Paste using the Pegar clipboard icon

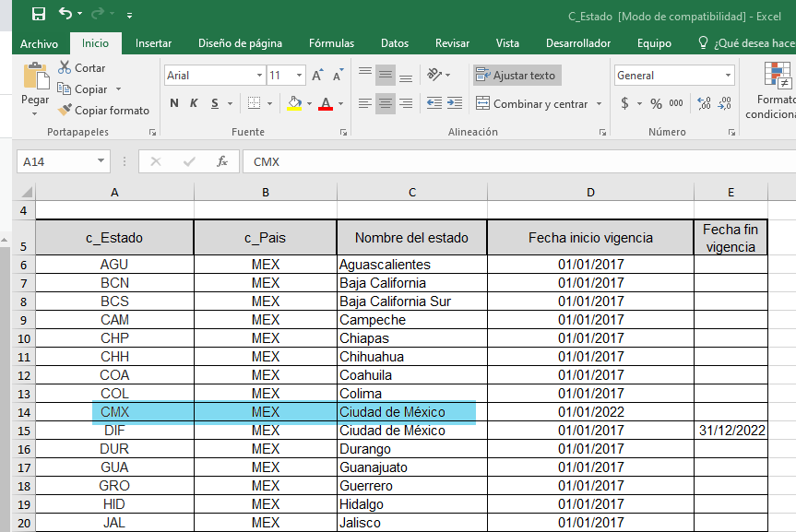coord(36,76)
